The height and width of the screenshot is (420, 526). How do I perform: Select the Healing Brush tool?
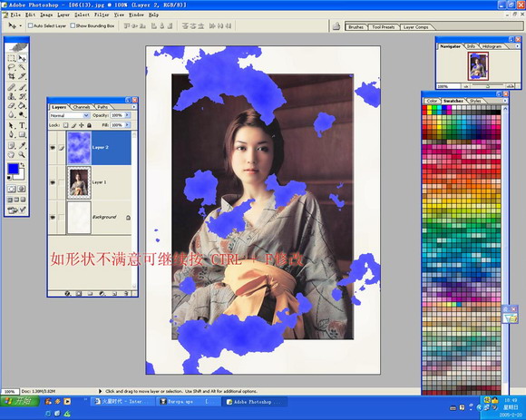[x=12, y=87]
